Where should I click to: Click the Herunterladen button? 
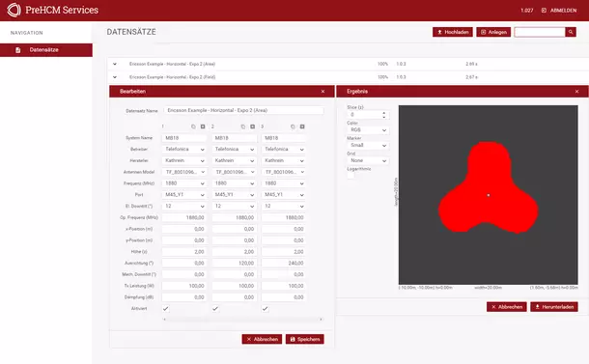(554, 307)
